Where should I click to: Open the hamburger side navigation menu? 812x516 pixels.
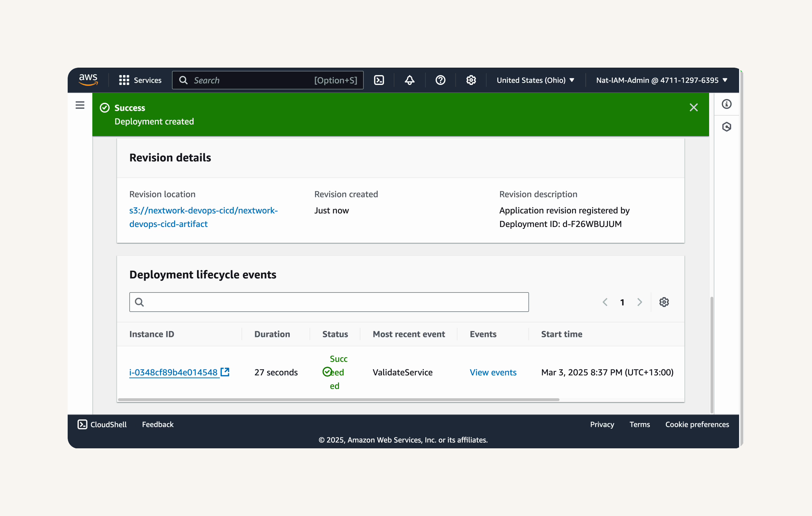[80, 105]
